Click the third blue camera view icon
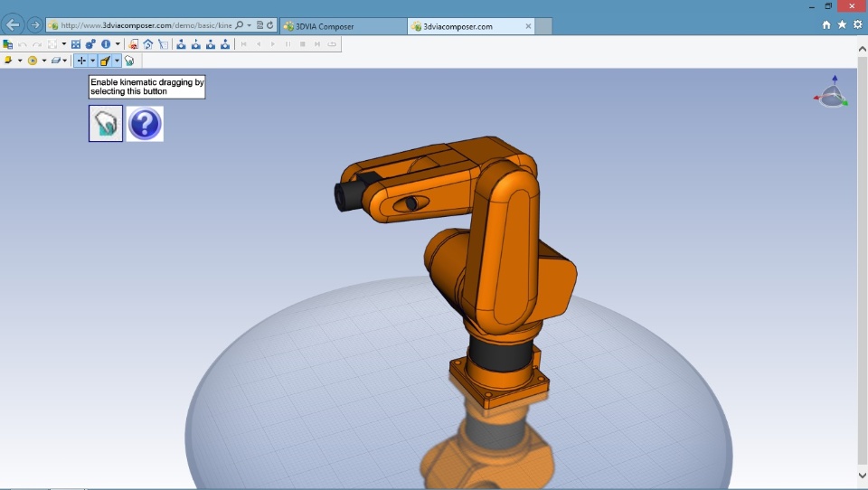 click(x=211, y=44)
